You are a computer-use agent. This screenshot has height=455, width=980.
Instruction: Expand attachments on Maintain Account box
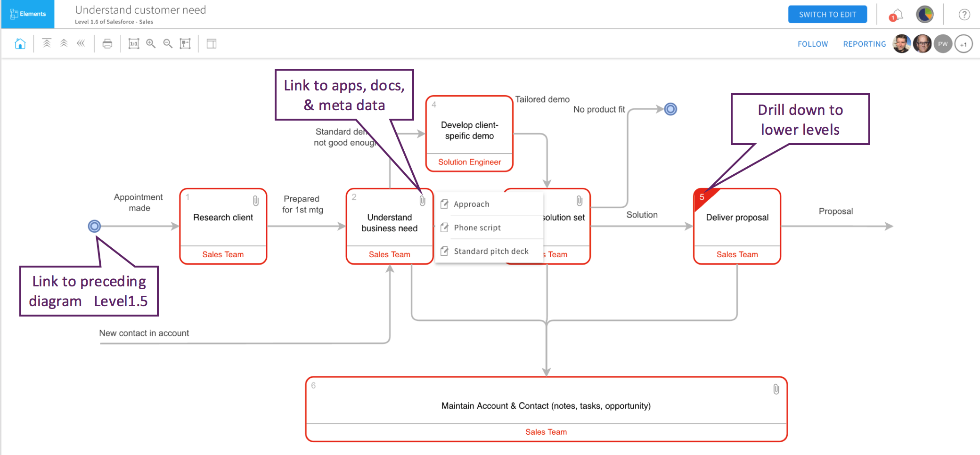[776, 389]
